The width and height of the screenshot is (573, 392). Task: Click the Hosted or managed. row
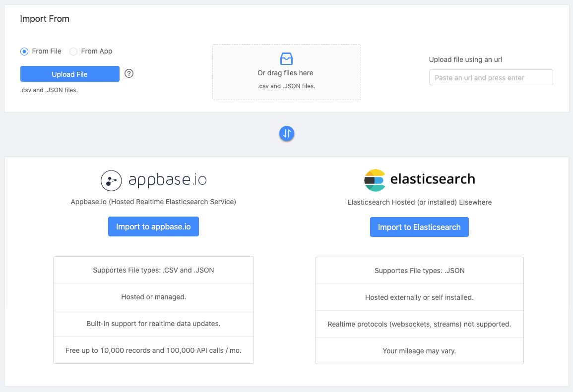pyautogui.click(x=153, y=297)
